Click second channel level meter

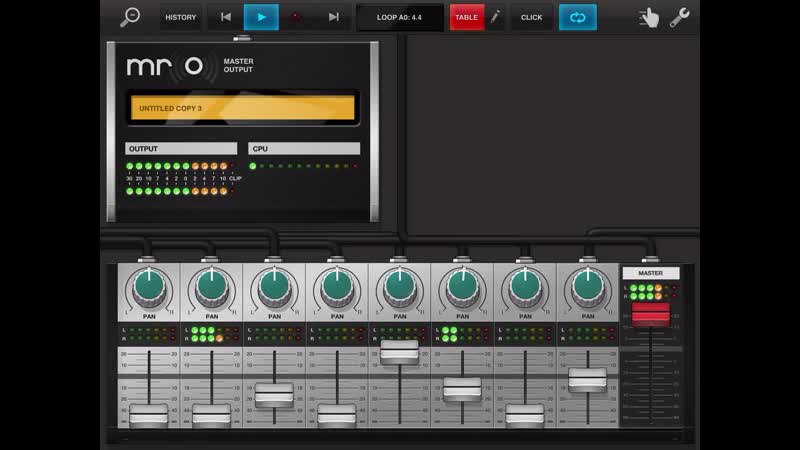pos(212,334)
